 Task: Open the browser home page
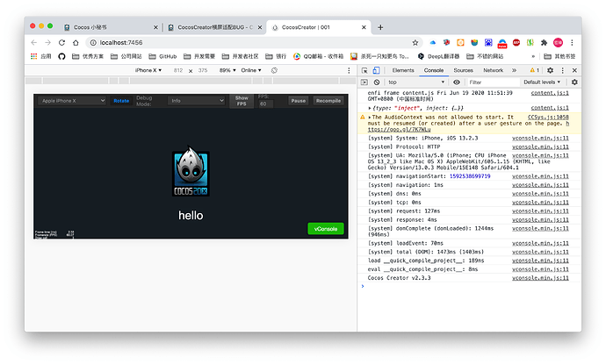(76, 42)
